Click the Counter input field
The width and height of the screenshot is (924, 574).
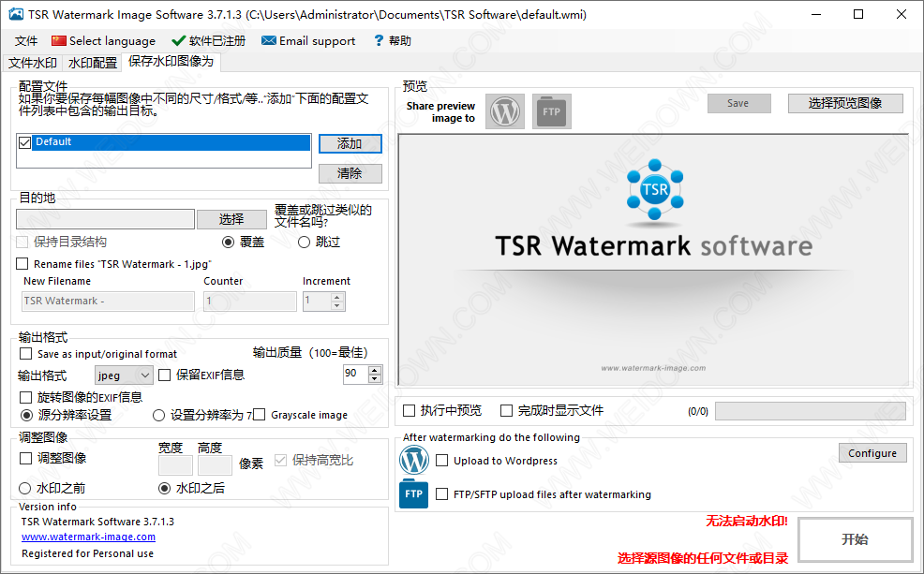250,301
